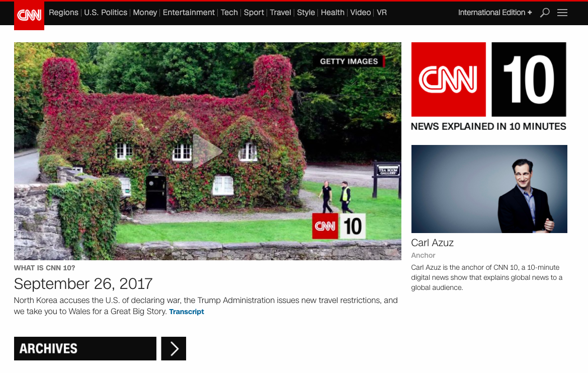Expand the International Edition selector
Viewport: 588px width, 373px height.
494,13
